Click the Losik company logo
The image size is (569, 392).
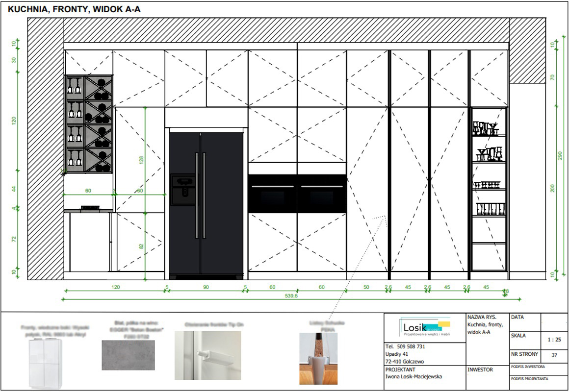[425, 328]
